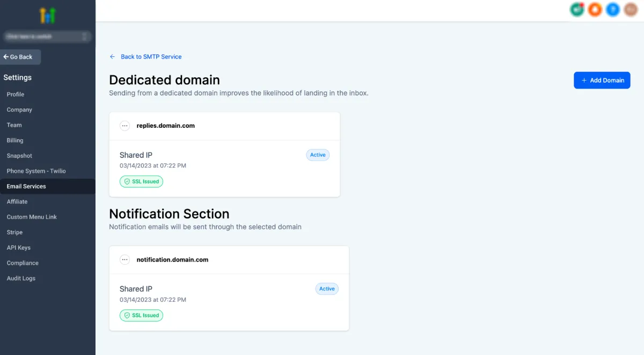Viewport: 644px width, 355px height.
Task: Click the blue help icon in header
Action: 613,9
